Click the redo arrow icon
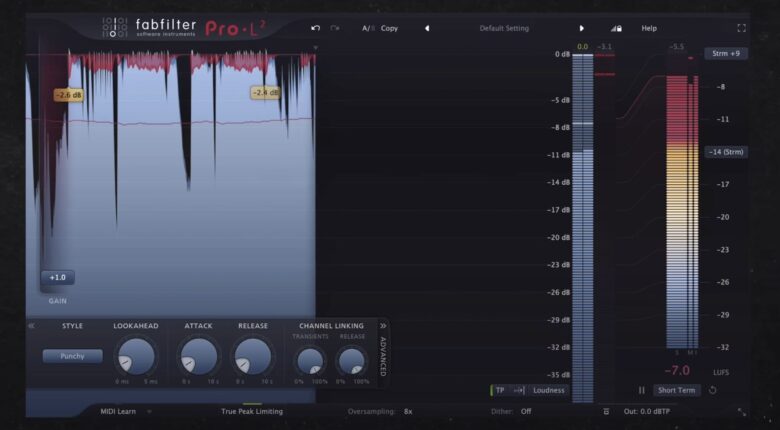This screenshot has width=780, height=430. click(x=335, y=28)
